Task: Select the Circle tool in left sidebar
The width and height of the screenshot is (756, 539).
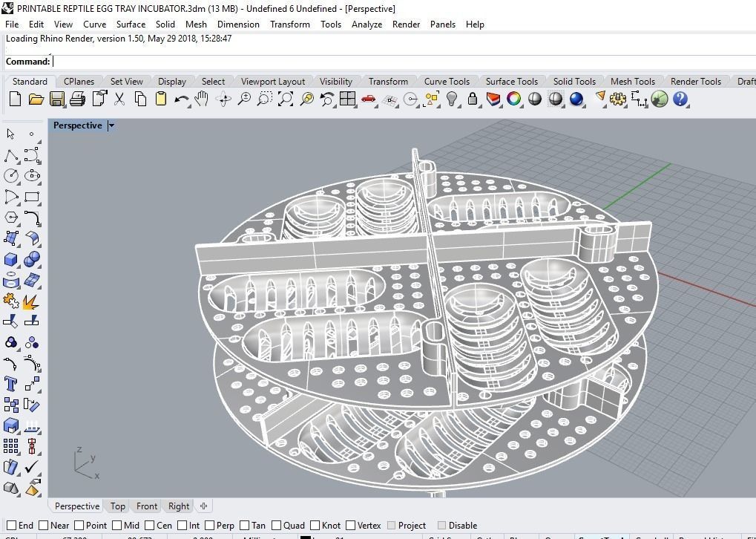Action: click(11, 176)
